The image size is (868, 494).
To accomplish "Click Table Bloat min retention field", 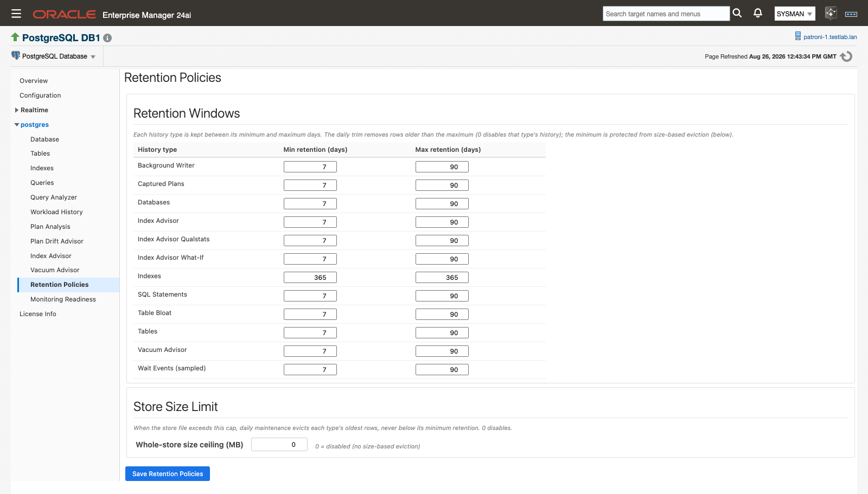I will click(x=310, y=315).
